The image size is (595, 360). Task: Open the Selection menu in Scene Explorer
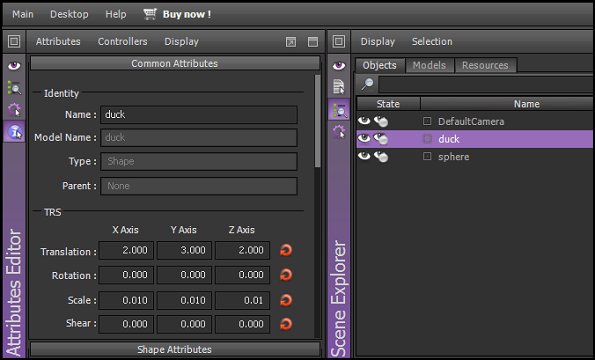point(432,41)
